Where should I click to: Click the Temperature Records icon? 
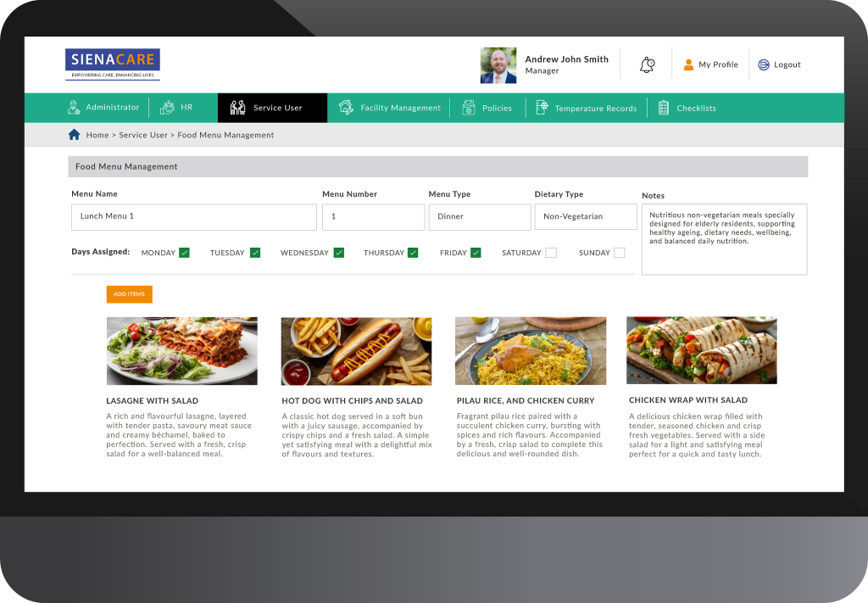click(x=542, y=108)
